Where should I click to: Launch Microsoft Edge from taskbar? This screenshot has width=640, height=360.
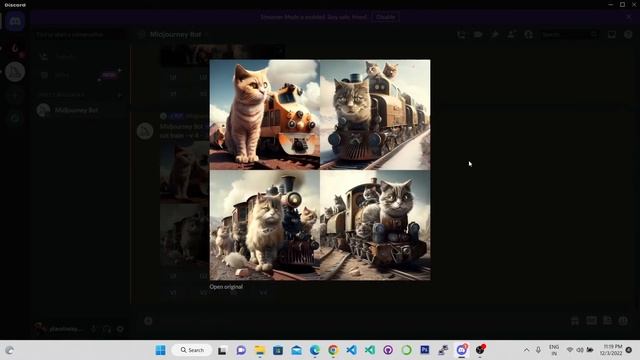[x=315, y=350]
